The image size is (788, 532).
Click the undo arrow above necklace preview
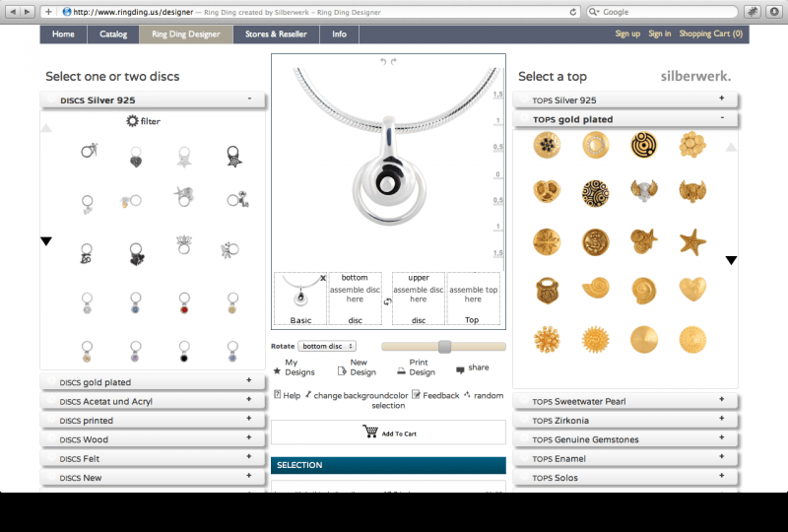pos(383,61)
